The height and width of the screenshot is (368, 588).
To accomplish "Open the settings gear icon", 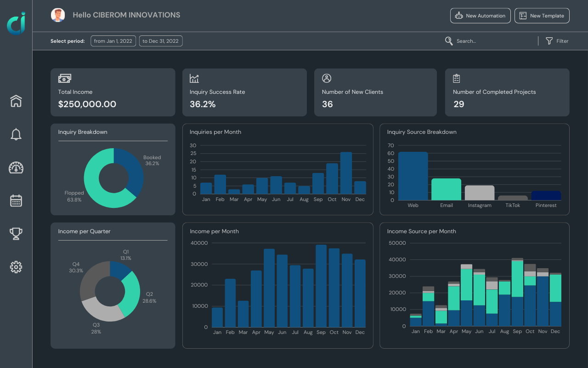I will 16,267.
